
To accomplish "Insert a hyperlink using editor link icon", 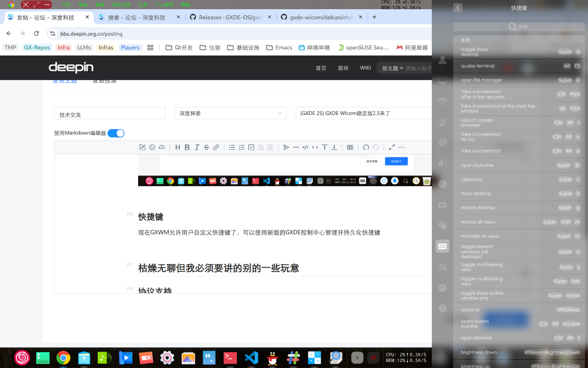I will coord(216,147).
